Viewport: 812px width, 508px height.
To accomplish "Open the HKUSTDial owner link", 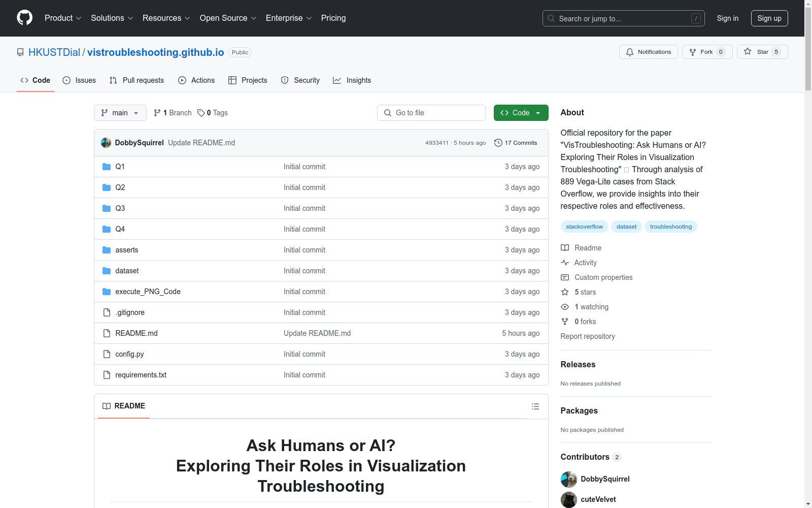I will click(54, 52).
